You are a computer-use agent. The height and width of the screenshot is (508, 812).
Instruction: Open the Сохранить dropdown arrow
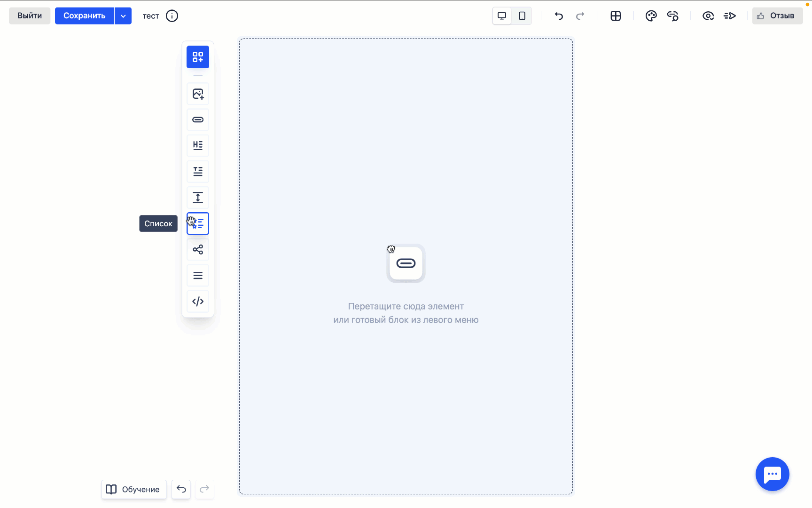coord(123,16)
